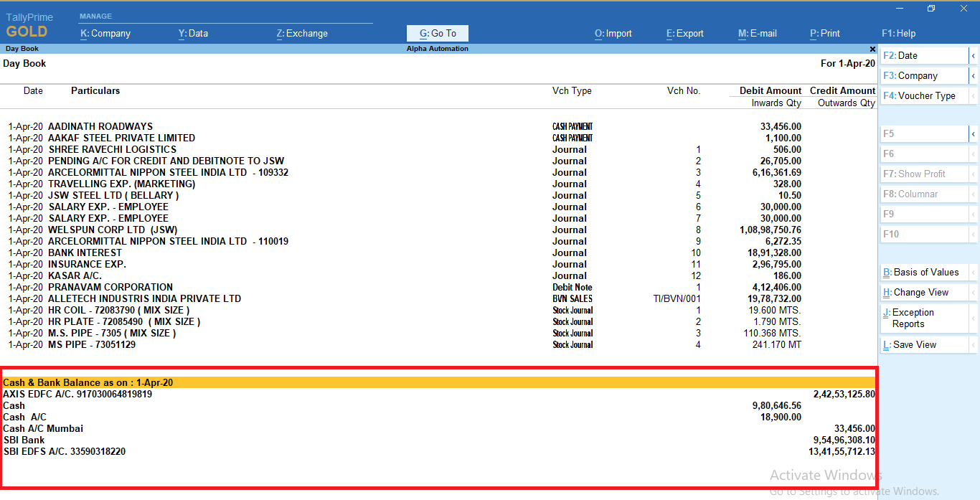Open the Exchange menu

tap(301, 33)
